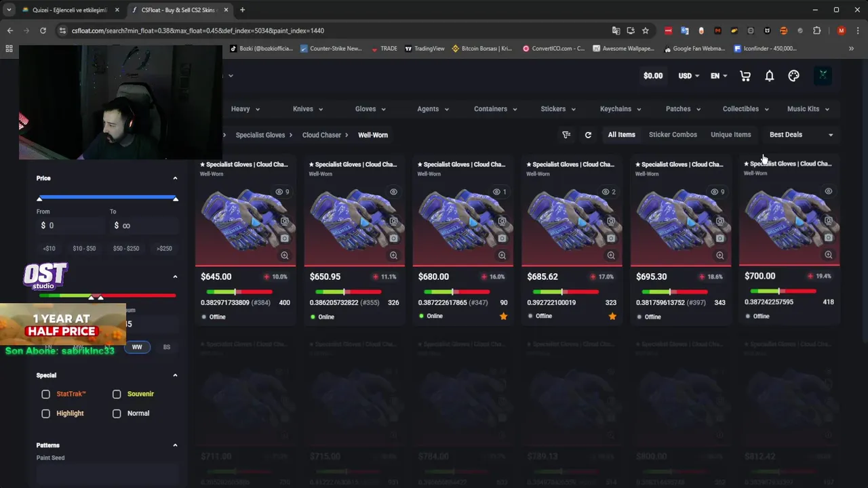Open the Chrome apps grid shortcut
Screen dimensions: 868x488
coord(9,49)
